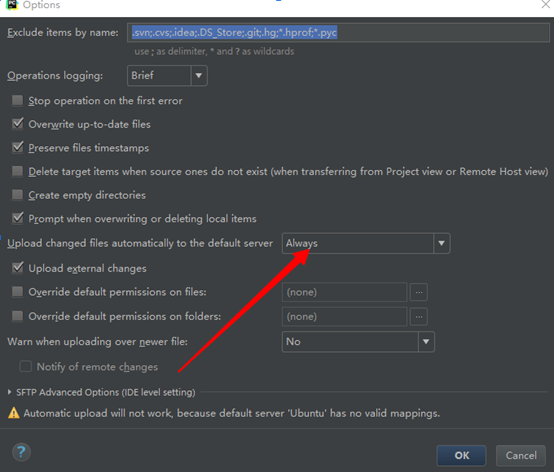
Task: Enable Override default permissions on files
Action: point(17,291)
